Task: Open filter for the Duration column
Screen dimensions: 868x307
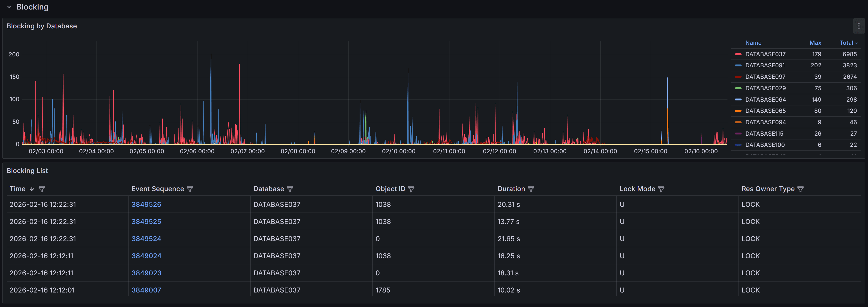Action: coord(531,189)
